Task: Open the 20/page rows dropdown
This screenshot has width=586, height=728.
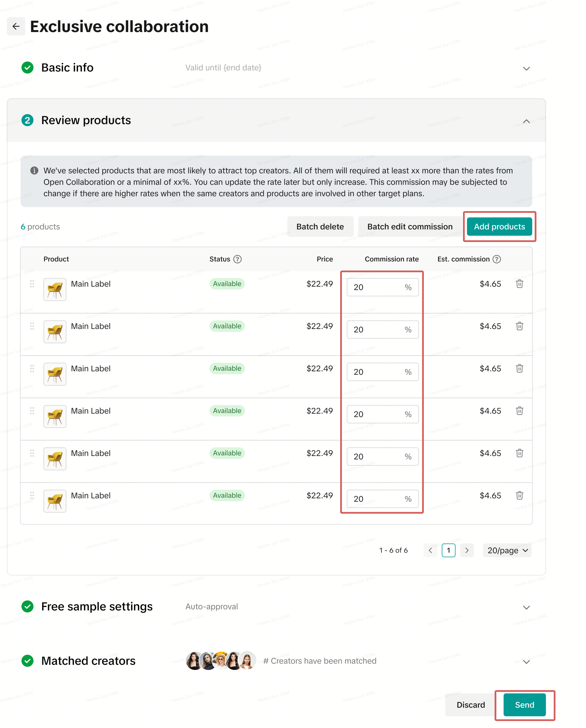Action: [x=507, y=550]
